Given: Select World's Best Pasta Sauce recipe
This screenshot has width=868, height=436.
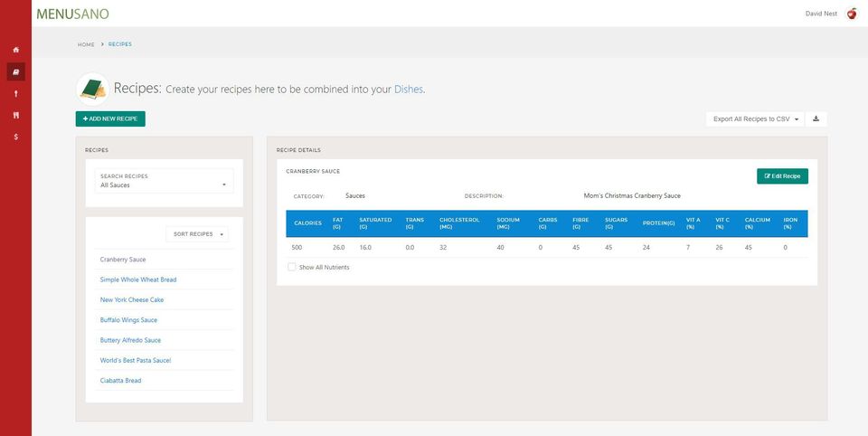Looking at the screenshot, I should [x=136, y=360].
